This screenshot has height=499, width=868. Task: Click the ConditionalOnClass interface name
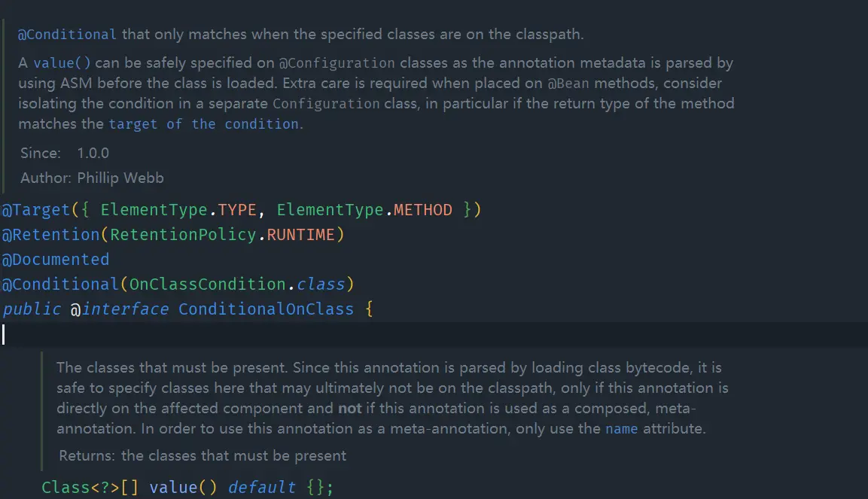(x=266, y=309)
